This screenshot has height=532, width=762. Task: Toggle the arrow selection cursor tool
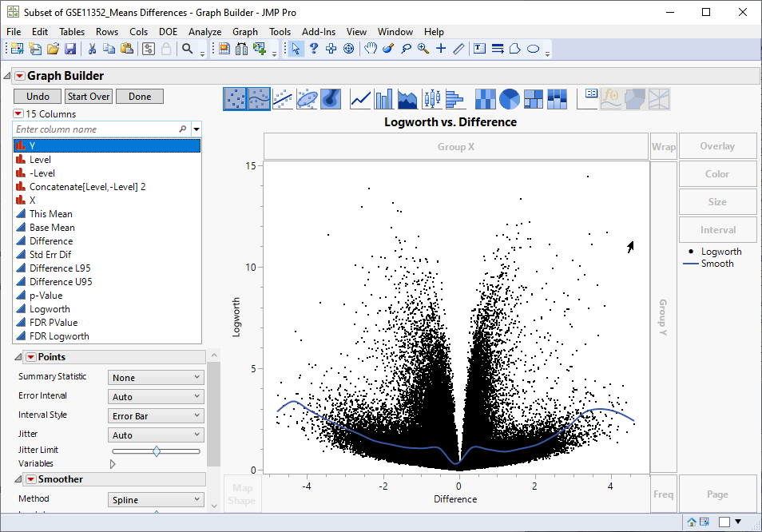click(x=296, y=49)
